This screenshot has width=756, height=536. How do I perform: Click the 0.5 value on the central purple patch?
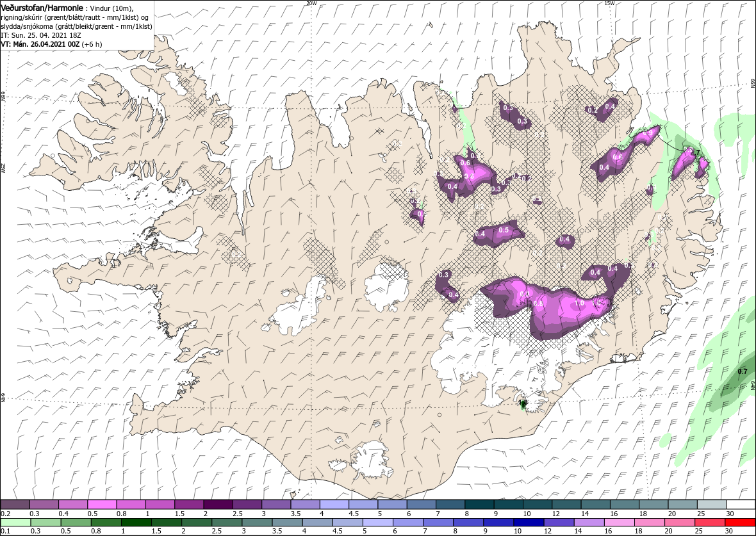[504, 230]
